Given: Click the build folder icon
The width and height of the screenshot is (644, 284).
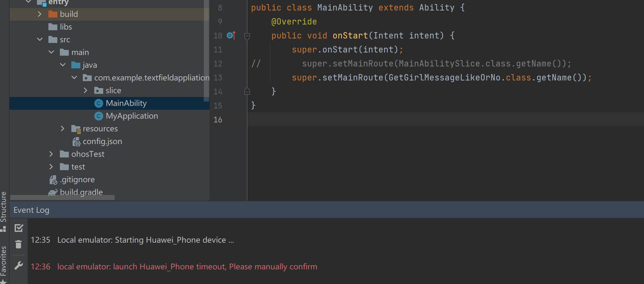Looking at the screenshot, I should pos(53,14).
